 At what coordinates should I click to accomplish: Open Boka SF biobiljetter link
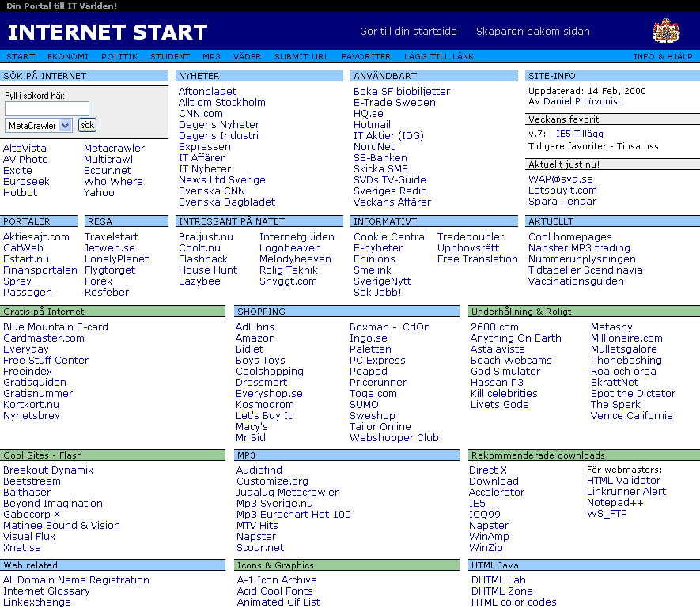pyautogui.click(x=402, y=92)
